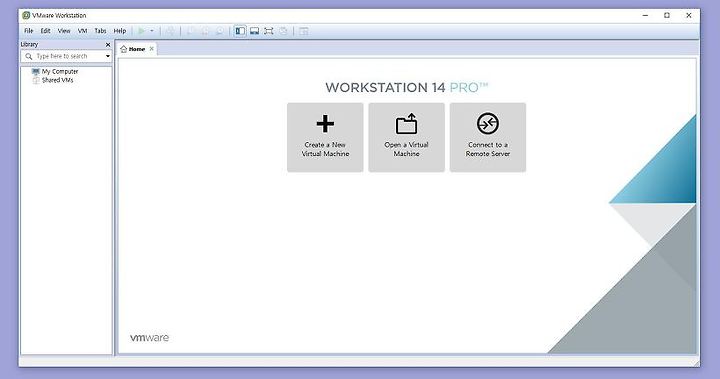Click the VMware Workstation title bar icon

[26, 16]
